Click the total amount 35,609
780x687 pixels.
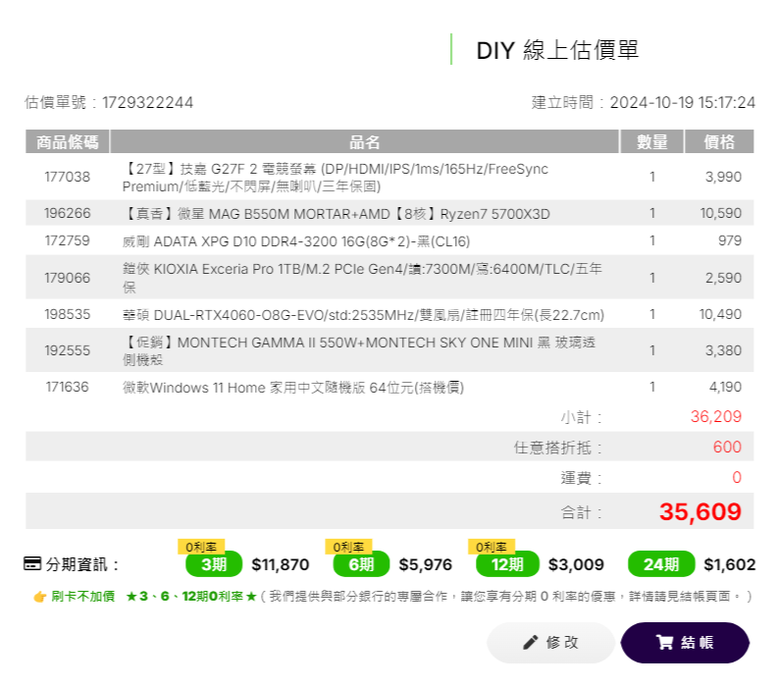[x=700, y=511]
